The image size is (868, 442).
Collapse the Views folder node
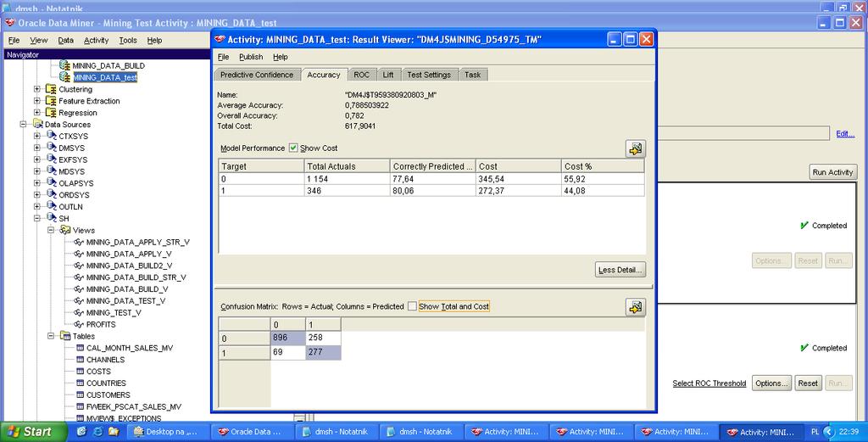pos(50,230)
